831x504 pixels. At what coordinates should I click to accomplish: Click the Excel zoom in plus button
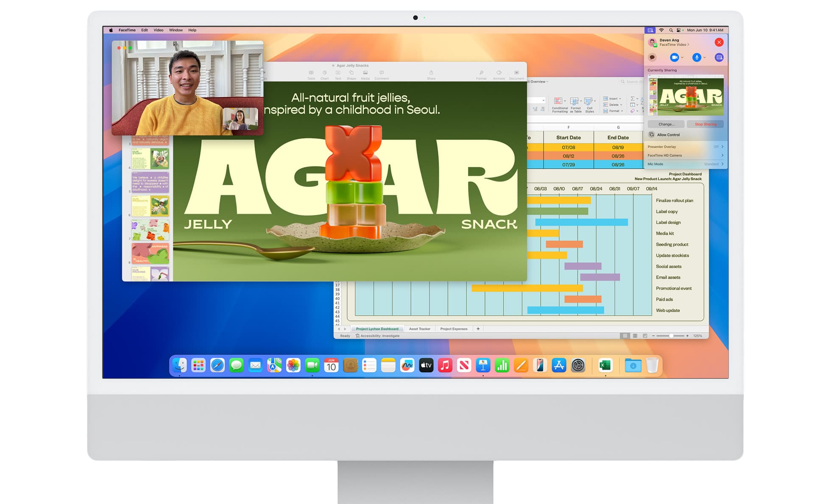[x=687, y=336]
